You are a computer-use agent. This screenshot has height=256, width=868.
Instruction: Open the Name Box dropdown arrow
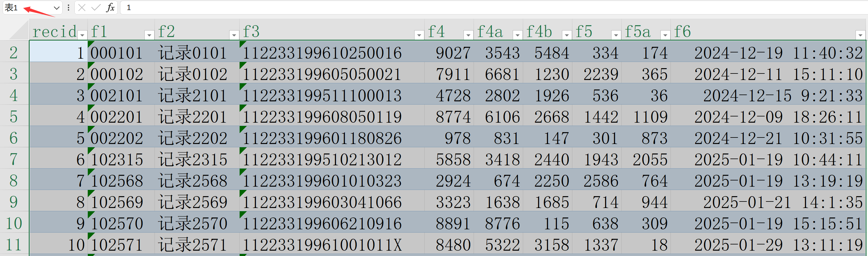pyautogui.click(x=57, y=8)
